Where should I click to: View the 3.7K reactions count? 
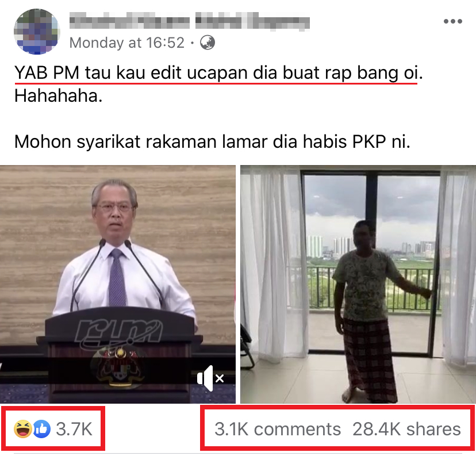coord(74,429)
